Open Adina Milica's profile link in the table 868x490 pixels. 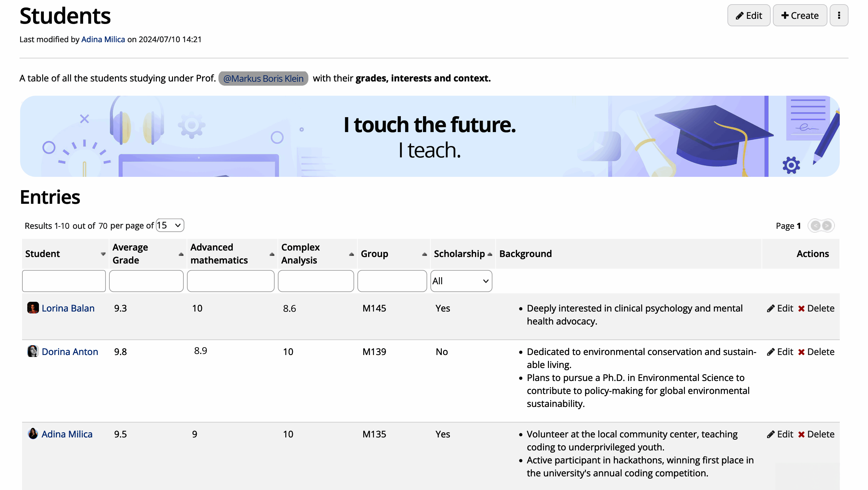point(67,434)
